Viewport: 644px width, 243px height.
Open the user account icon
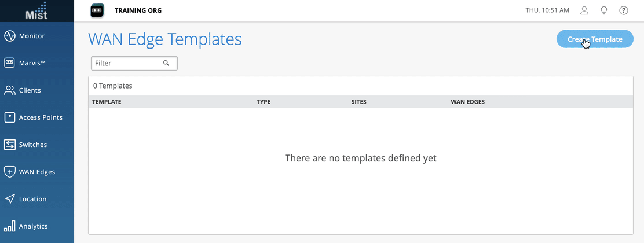click(584, 10)
